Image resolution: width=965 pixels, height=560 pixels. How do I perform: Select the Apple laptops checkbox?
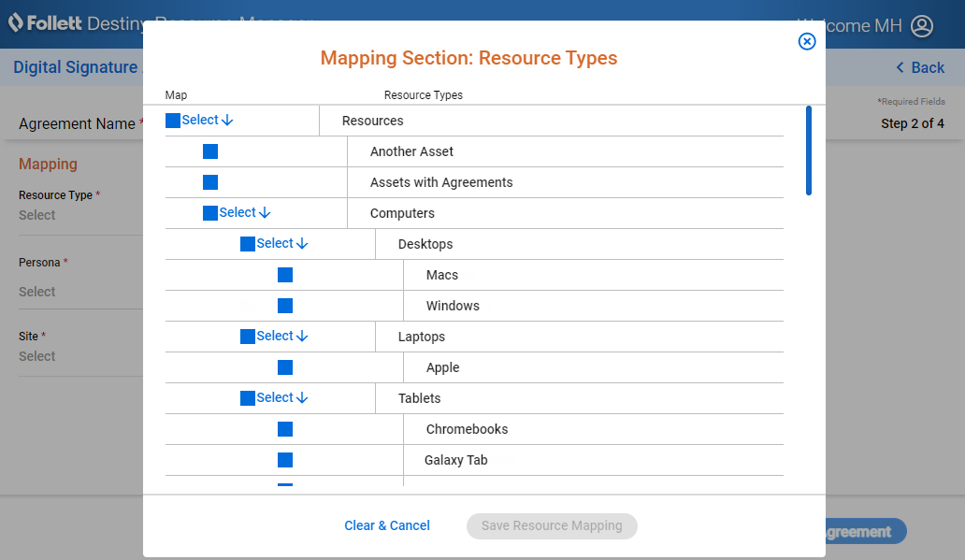(x=285, y=367)
